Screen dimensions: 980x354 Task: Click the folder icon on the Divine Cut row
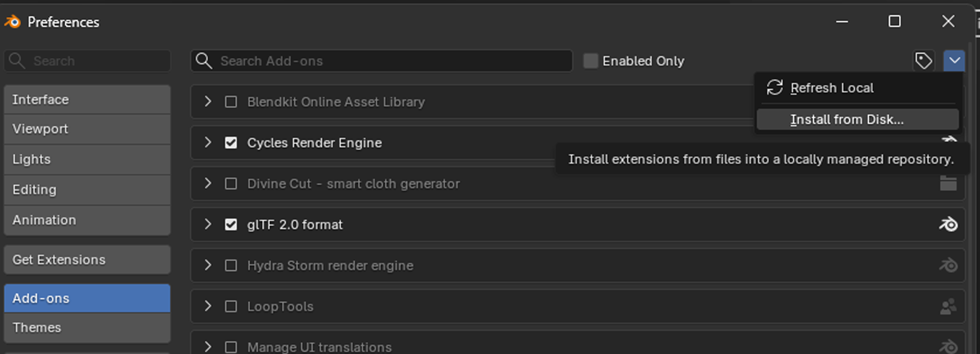click(948, 183)
